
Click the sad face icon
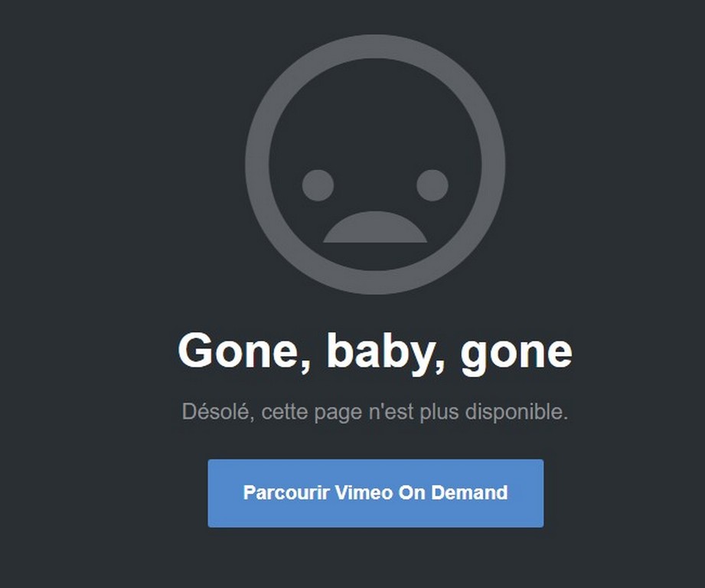(x=375, y=165)
